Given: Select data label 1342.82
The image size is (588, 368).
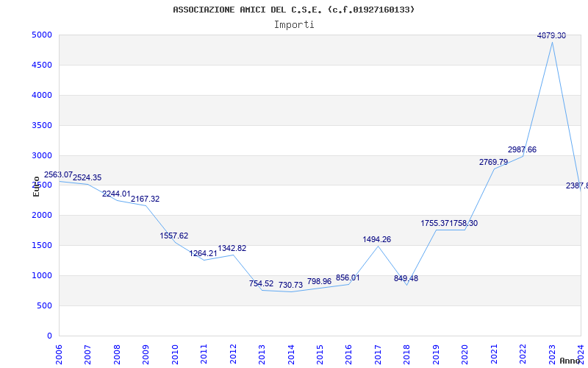Looking at the screenshot, I should [x=232, y=248].
